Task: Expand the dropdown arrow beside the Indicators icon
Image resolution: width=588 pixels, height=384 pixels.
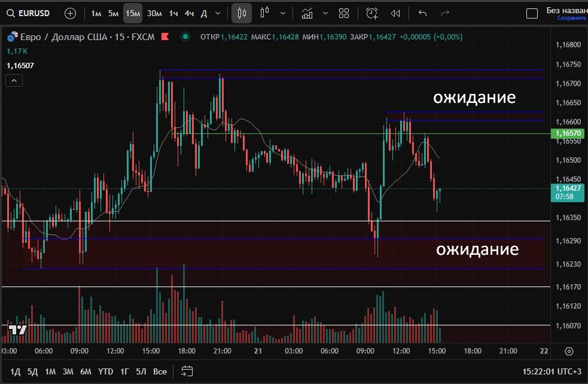Action: 325,13
